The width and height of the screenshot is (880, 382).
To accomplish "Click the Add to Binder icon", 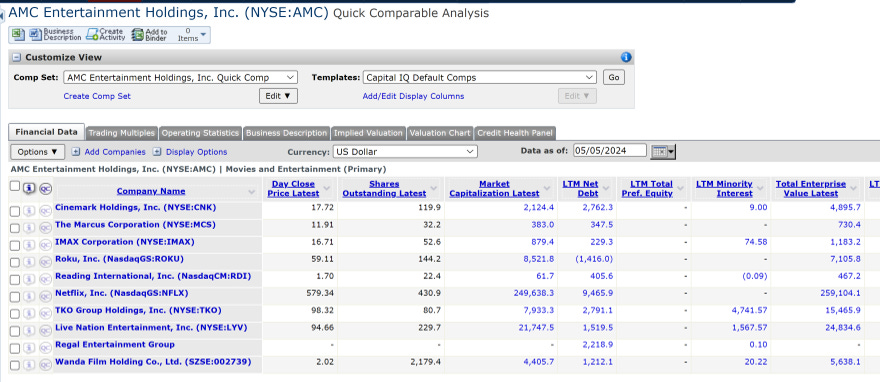I will click(x=138, y=35).
